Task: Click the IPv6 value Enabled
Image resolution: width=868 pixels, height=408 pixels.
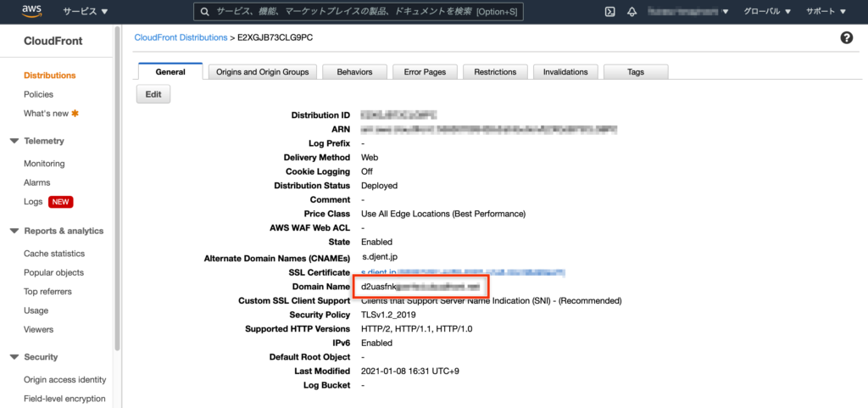Action: point(376,344)
